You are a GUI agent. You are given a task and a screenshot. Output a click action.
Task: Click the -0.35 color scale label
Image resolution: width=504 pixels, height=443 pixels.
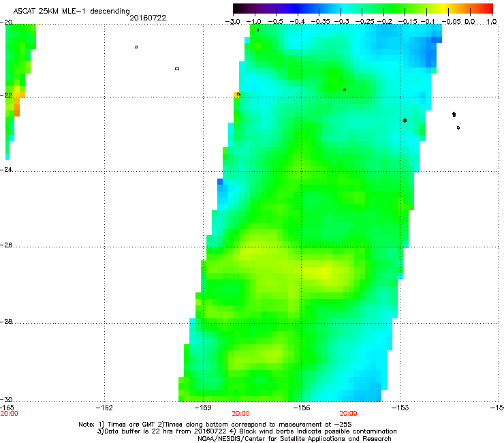321,22
